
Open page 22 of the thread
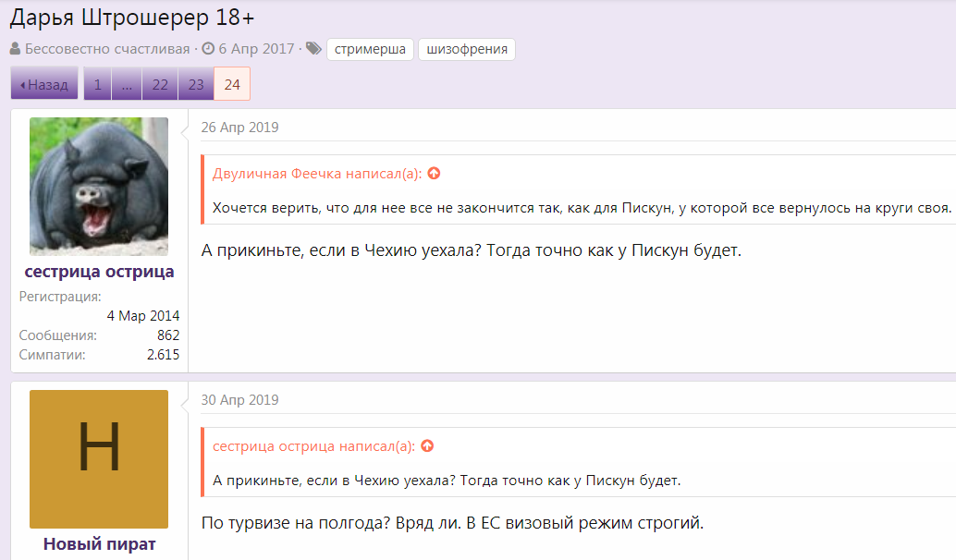(x=160, y=84)
